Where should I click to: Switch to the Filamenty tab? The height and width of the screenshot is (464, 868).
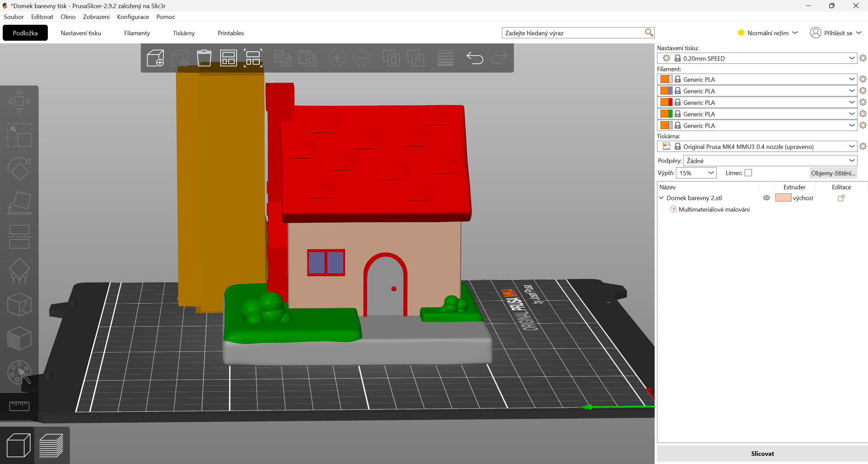click(137, 33)
